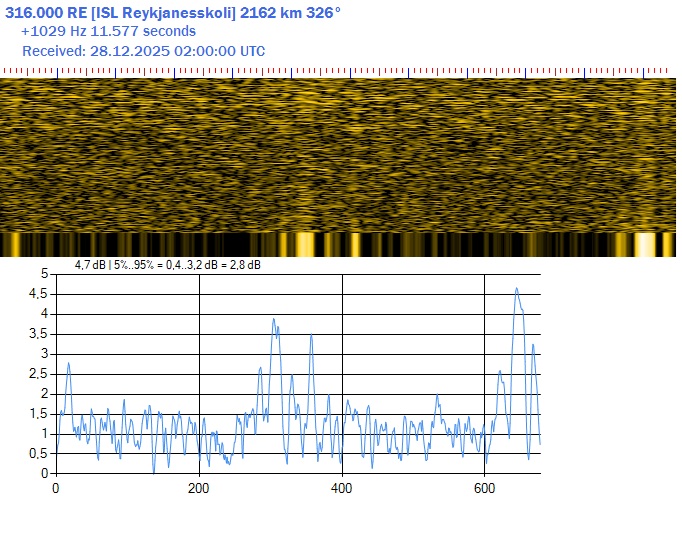Click the 400 label on the x-axis
682x533 pixels.
(x=342, y=488)
